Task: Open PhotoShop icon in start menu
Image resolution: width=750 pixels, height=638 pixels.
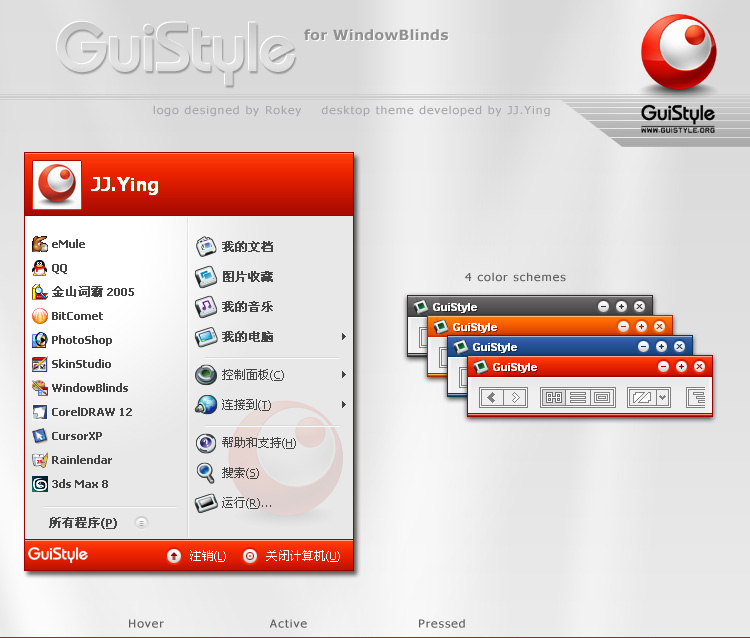Action: pyautogui.click(x=40, y=340)
